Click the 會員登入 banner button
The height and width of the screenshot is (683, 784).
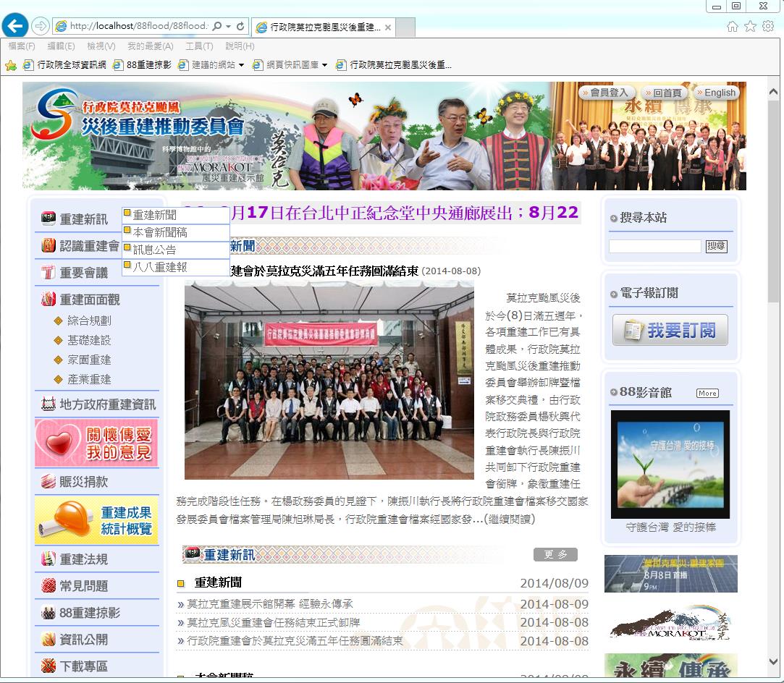(607, 93)
